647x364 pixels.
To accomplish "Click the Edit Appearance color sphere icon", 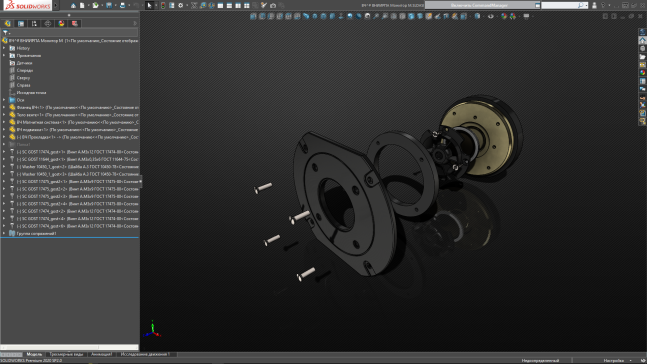I will point(504,17).
